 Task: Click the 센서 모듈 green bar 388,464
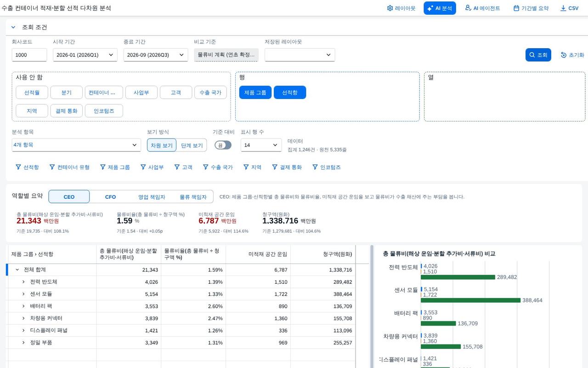(x=470, y=300)
